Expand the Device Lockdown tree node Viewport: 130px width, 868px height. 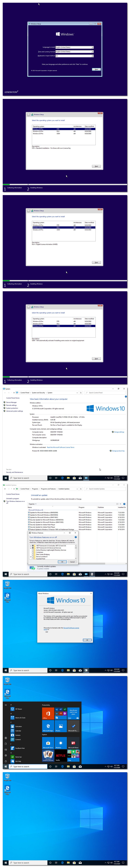point(31,557)
